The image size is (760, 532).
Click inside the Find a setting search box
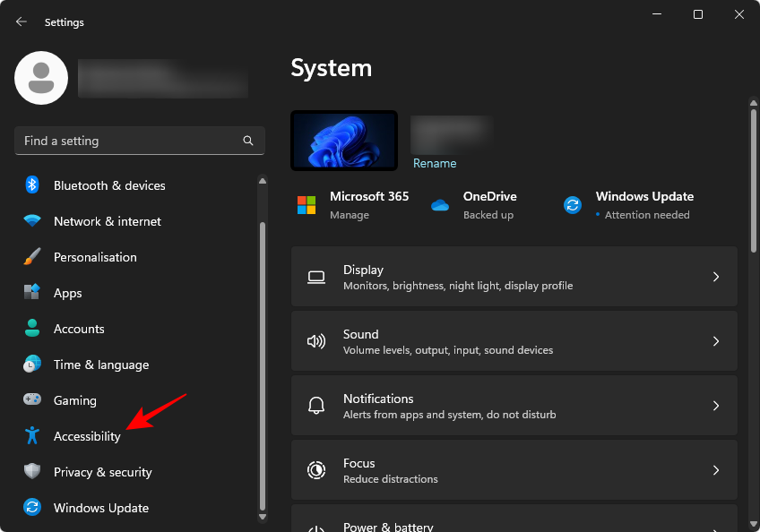139,141
